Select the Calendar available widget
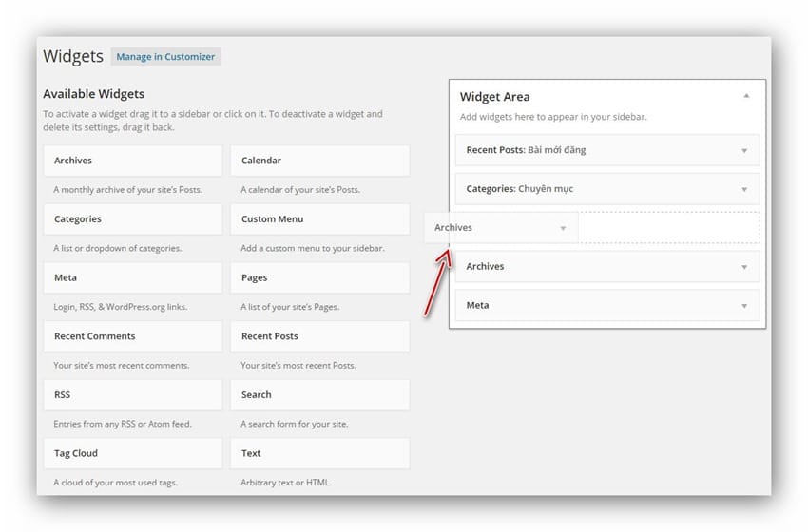The height and width of the screenshot is (532, 808). coord(320,161)
